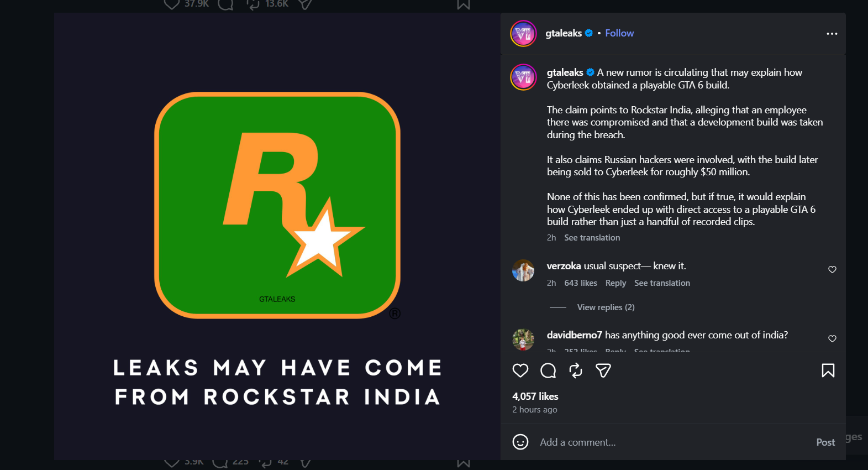The height and width of the screenshot is (470, 868).
Task: Like the gtaleaks post with heart icon
Action: [x=520, y=370]
